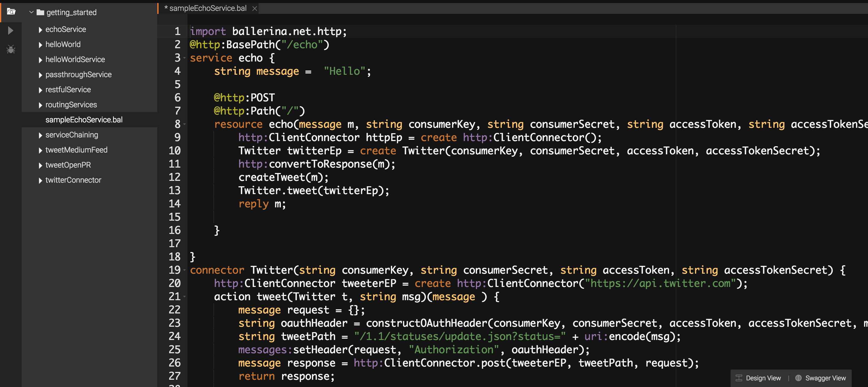The width and height of the screenshot is (868, 387).
Task: Open the debug bug icon panel
Action: tap(11, 49)
